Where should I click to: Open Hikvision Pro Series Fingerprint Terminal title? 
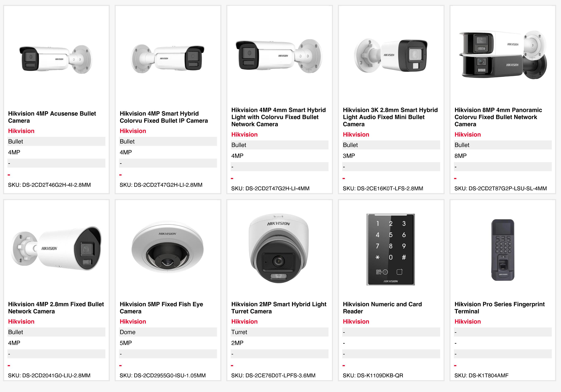point(500,308)
